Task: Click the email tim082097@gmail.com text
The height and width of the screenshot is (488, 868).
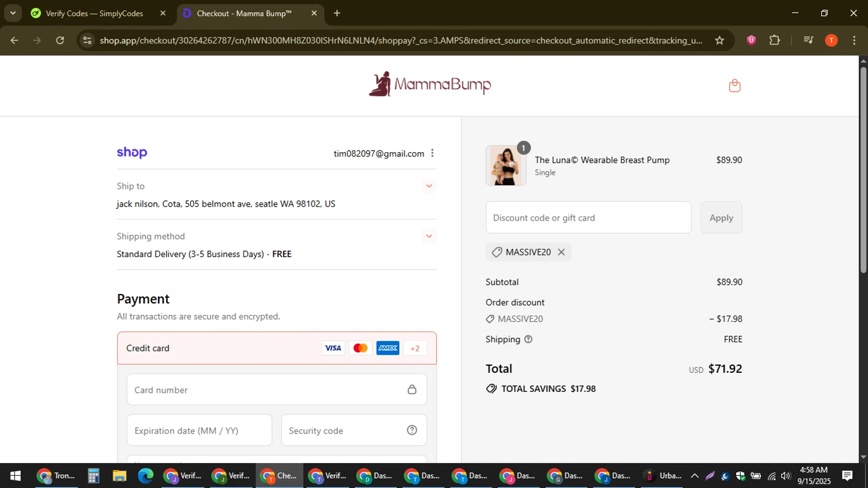Action: point(378,153)
